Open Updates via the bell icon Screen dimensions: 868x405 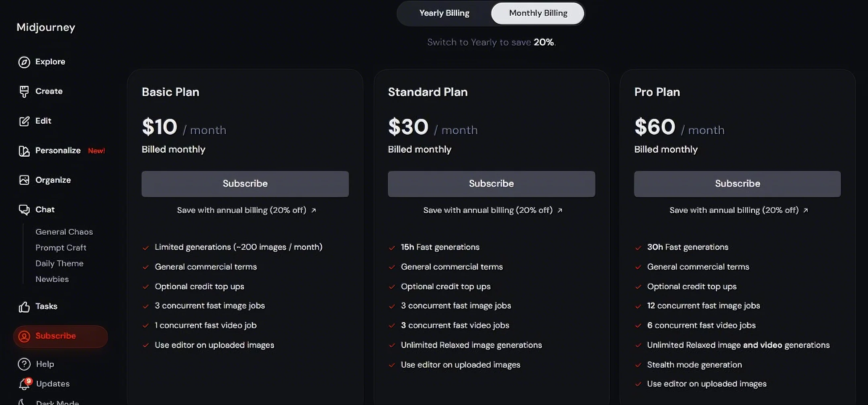(x=24, y=385)
